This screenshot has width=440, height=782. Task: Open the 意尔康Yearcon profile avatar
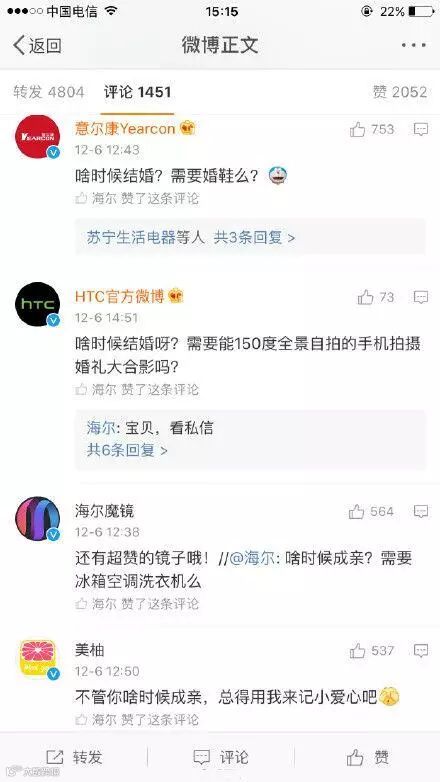pyautogui.click(x=37, y=137)
